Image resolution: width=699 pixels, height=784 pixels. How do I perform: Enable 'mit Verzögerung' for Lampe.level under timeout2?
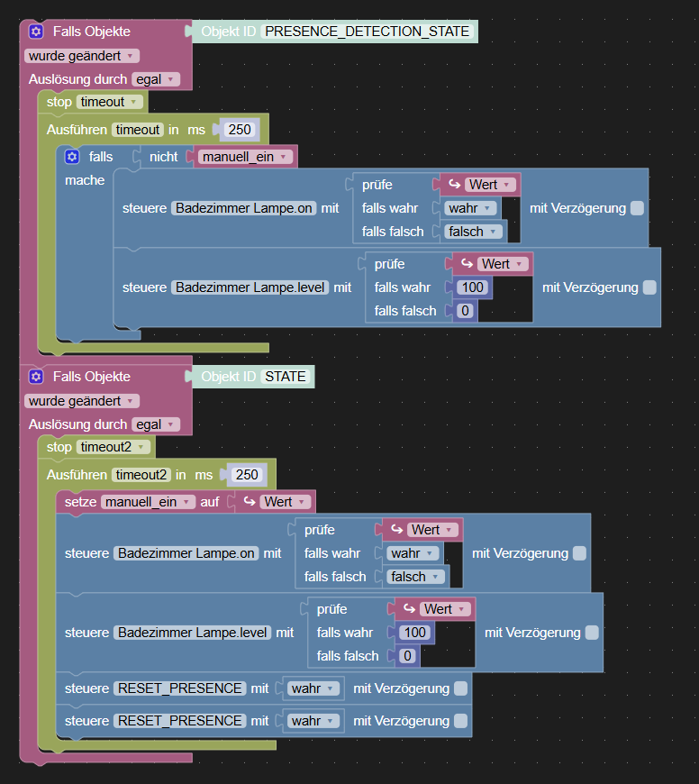pyautogui.click(x=592, y=633)
